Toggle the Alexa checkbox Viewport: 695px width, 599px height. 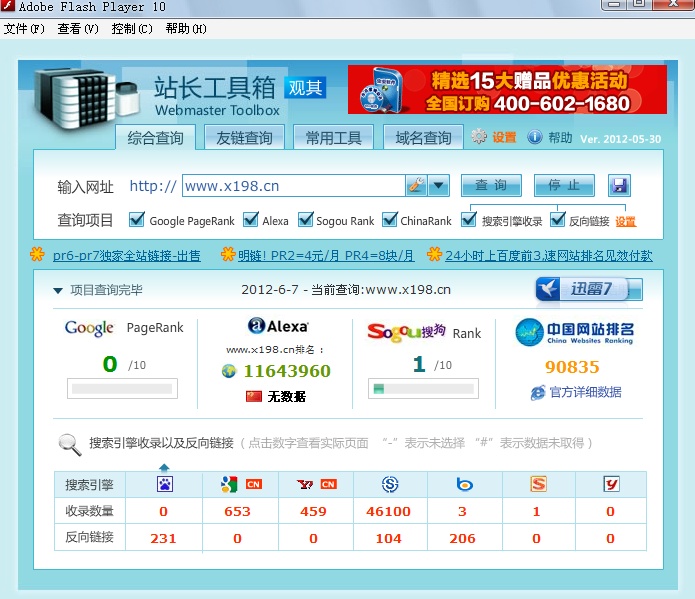[x=251, y=219]
